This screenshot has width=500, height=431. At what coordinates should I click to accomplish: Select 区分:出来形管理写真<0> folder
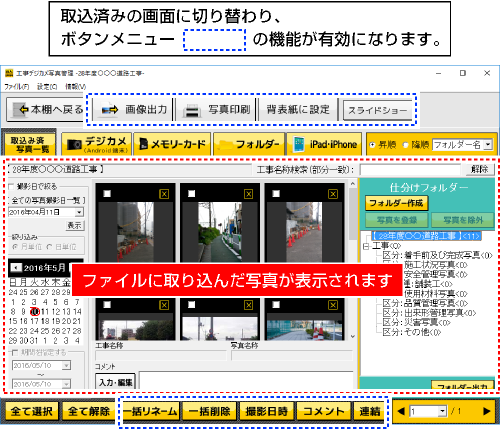click(429, 313)
